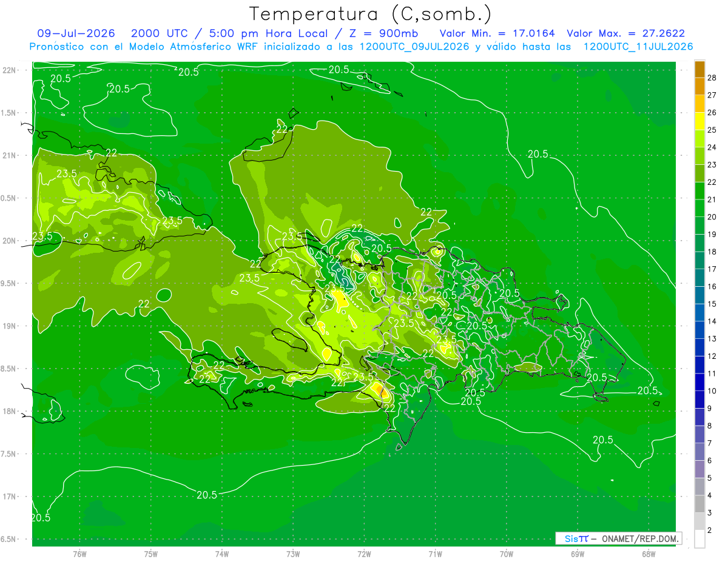728x562 pixels.
Task: Click the blue legend swatch between 13 and 14
Action: tap(699, 330)
